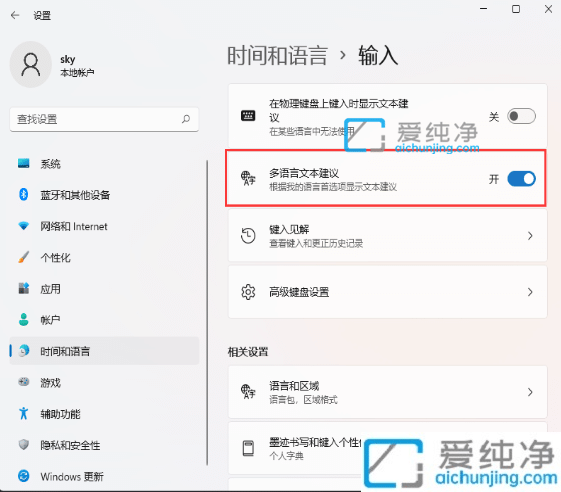The image size is (561, 492).
Task: Click the gamepad icon for 游戏
Action: [x=24, y=382]
